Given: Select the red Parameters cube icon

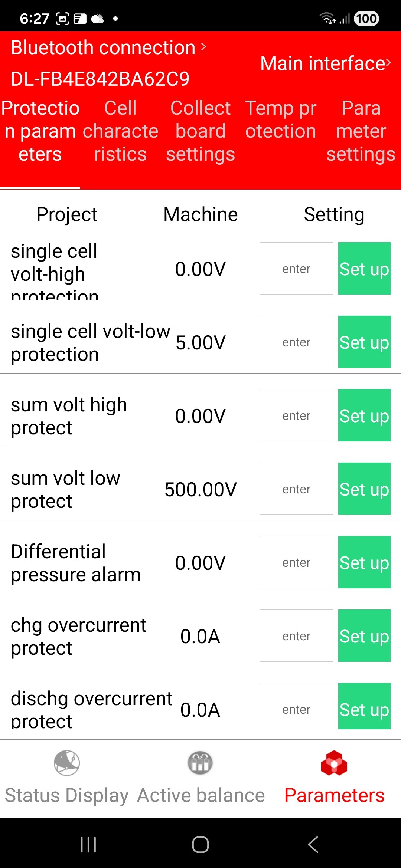Looking at the screenshot, I should 334,763.
